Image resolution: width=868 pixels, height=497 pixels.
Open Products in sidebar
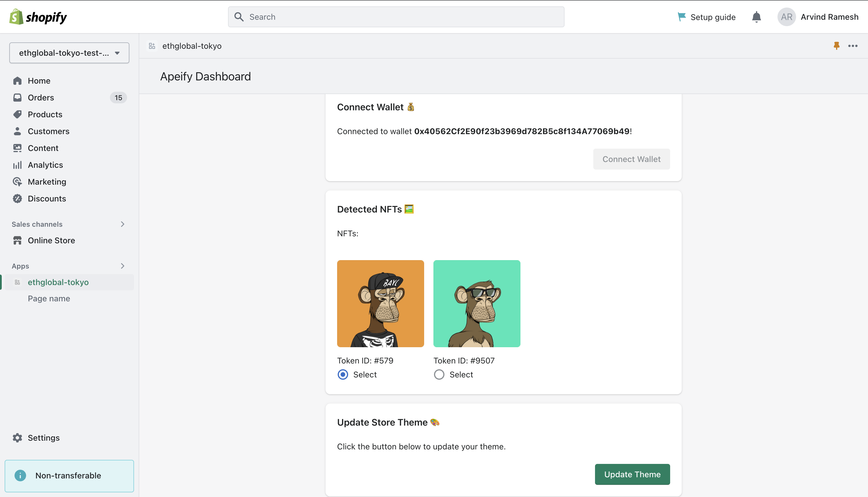45,114
